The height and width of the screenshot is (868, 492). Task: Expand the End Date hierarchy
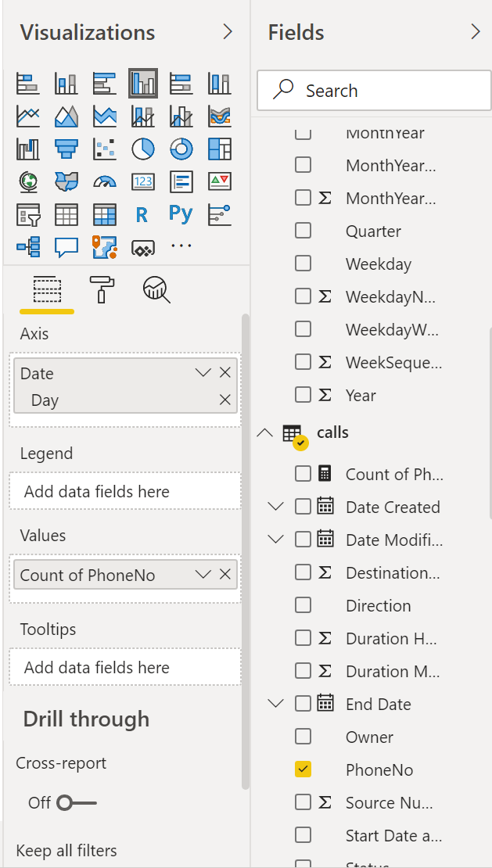pos(275,704)
